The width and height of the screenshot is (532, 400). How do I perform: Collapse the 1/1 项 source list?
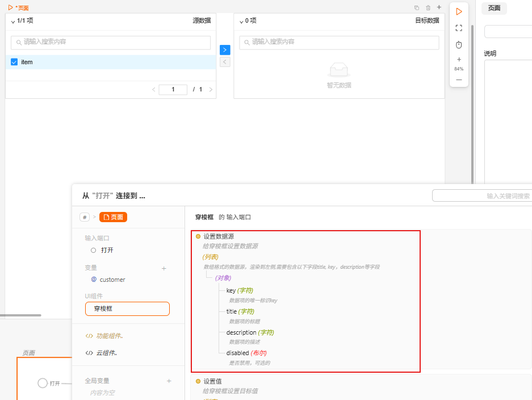tap(12, 20)
